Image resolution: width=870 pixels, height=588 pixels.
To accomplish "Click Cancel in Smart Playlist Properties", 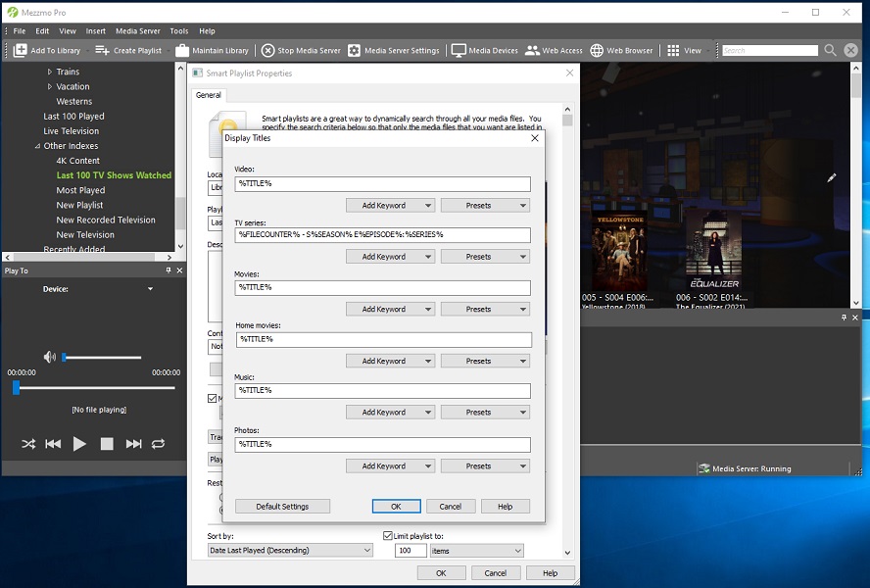I will pos(496,573).
